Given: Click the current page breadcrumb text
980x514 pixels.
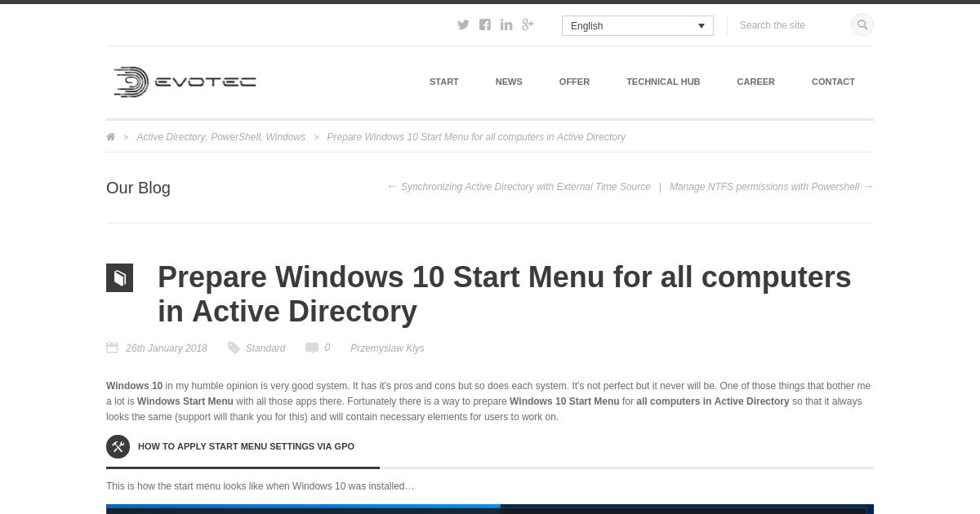Looking at the screenshot, I should (x=476, y=137).
